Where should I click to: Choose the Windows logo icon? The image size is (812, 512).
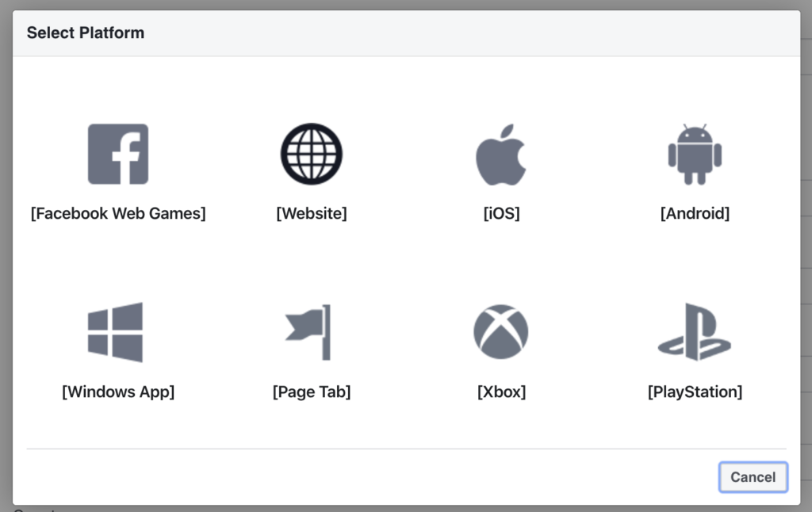(116, 332)
